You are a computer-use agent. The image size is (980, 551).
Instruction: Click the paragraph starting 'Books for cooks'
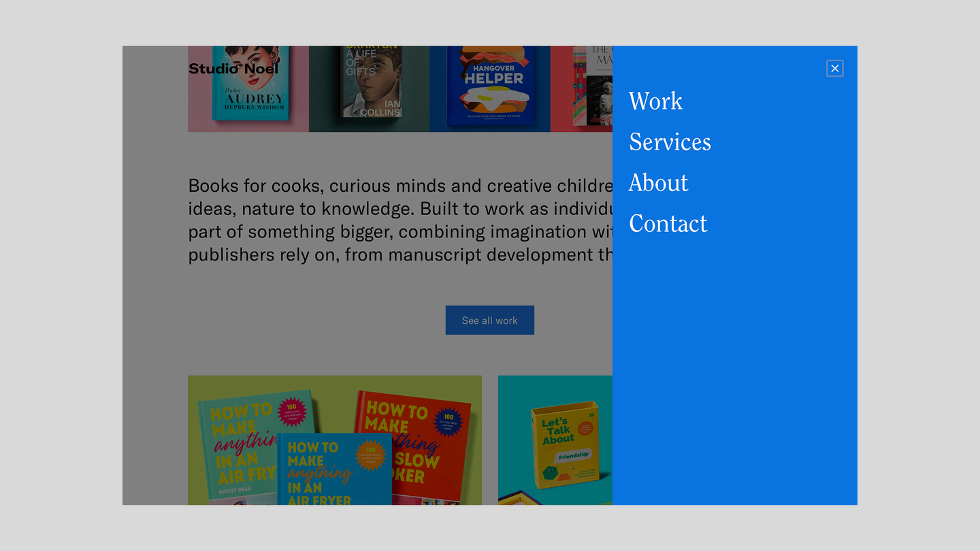[x=400, y=220]
